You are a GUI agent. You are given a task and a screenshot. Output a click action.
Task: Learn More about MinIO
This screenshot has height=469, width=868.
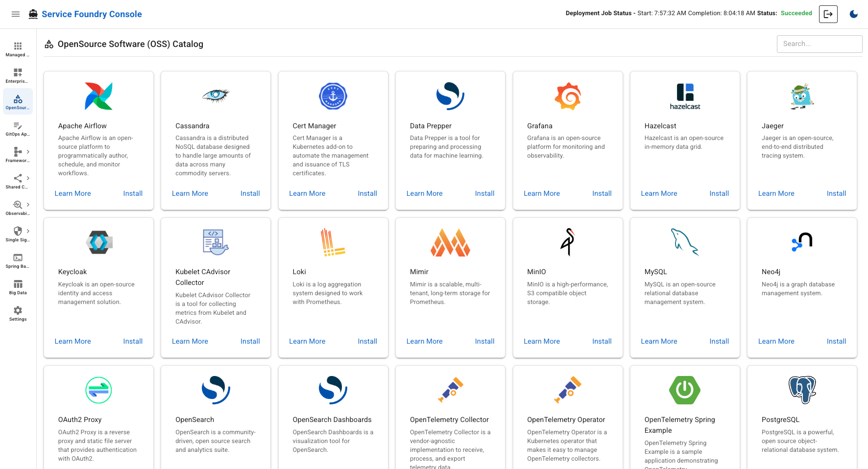point(542,341)
